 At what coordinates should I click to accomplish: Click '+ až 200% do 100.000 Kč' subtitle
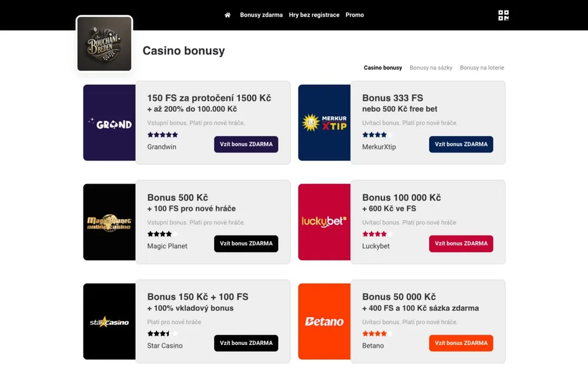[192, 110]
